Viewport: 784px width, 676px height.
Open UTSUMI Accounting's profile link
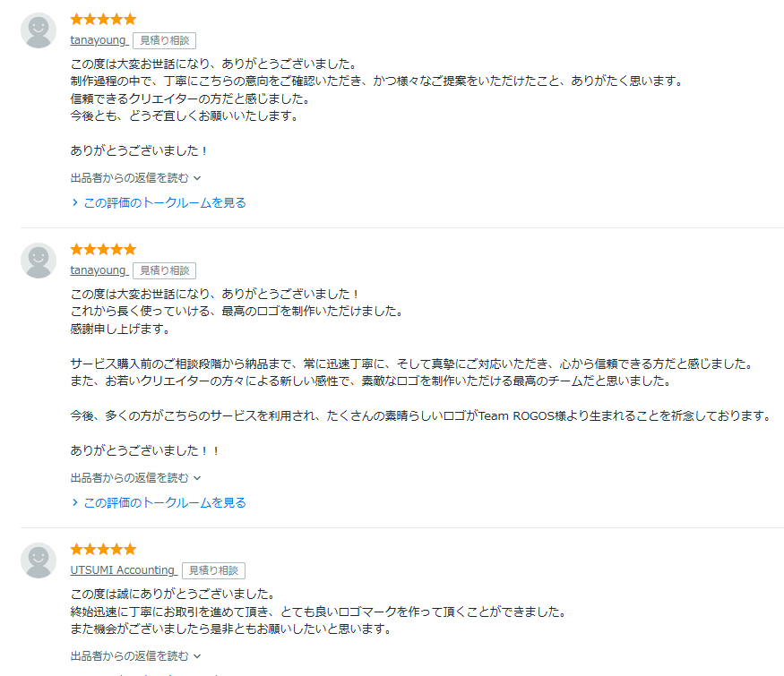click(122, 570)
